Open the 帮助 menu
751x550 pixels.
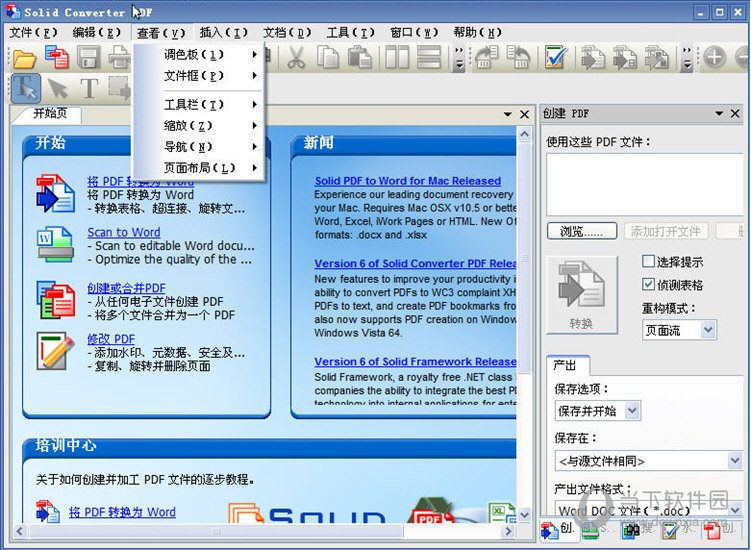[x=478, y=33]
